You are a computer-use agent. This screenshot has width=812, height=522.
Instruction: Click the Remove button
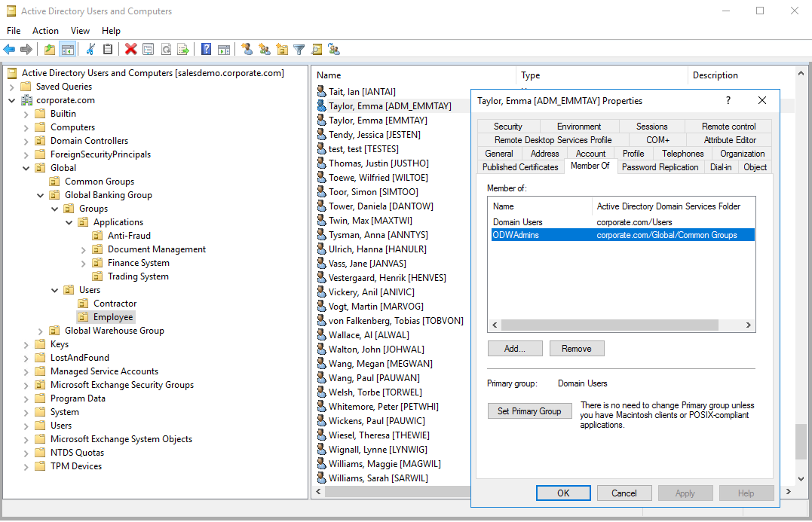[576, 349]
